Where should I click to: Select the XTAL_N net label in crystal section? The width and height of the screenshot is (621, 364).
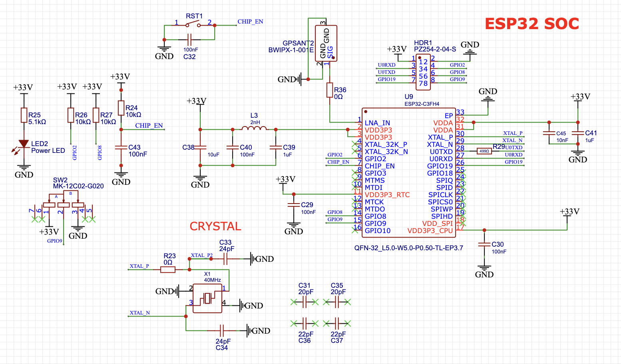coord(139,313)
